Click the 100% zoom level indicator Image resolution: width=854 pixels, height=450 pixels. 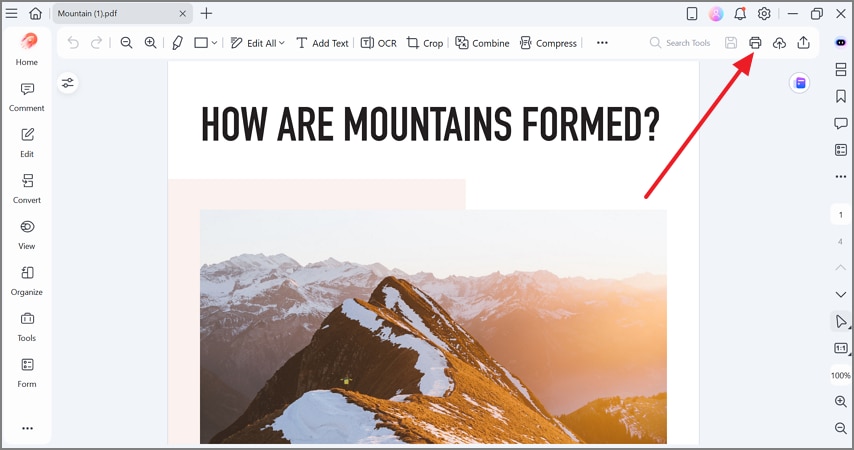pyautogui.click(x=840, y=375)
